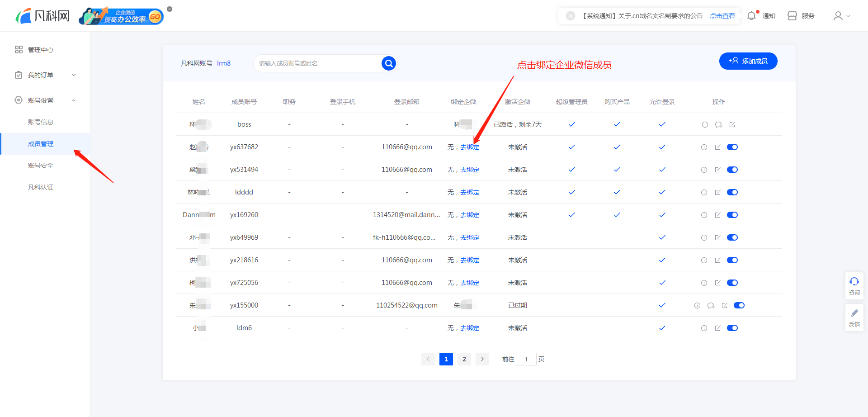This screenshot has width=868, height=417.
Task: Click 去绑定 for member yx637682
Action: tap(470, 147)
